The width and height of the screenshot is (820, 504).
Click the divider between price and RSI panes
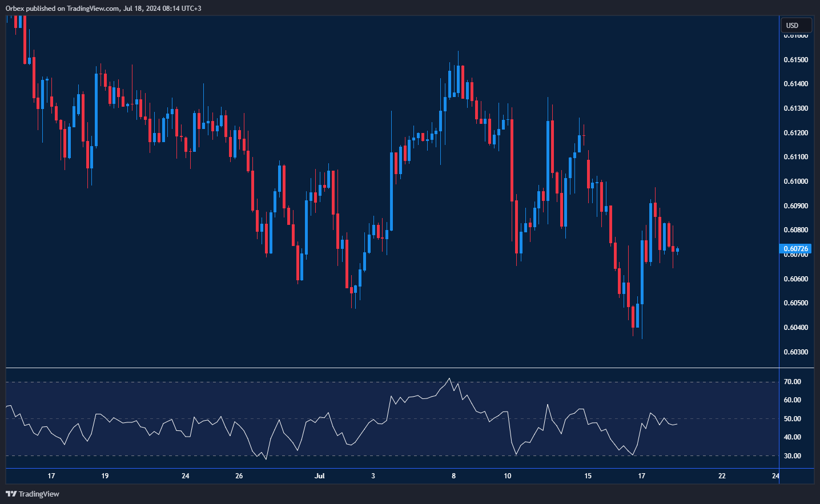[392, 368]
